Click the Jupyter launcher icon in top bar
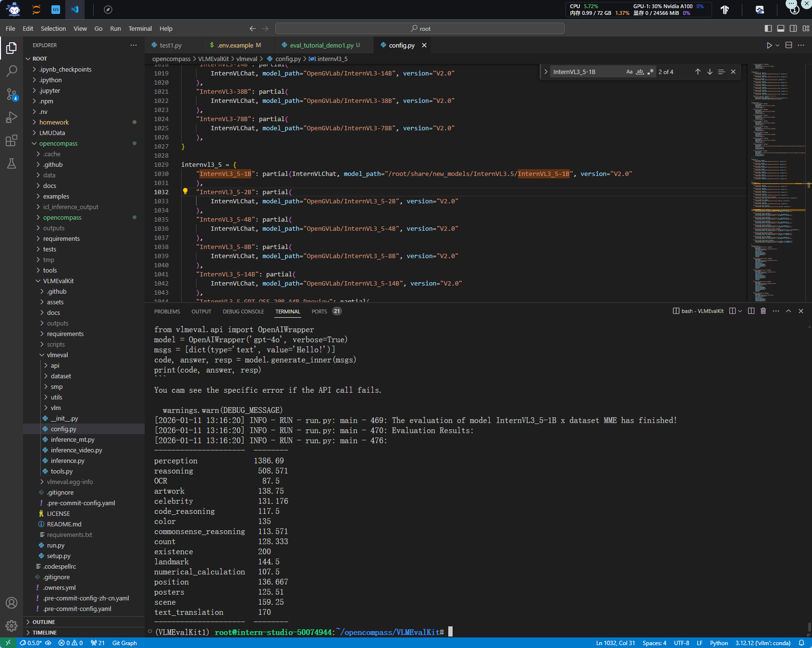This screenshot has width=812, height=648. click(36, 10)
